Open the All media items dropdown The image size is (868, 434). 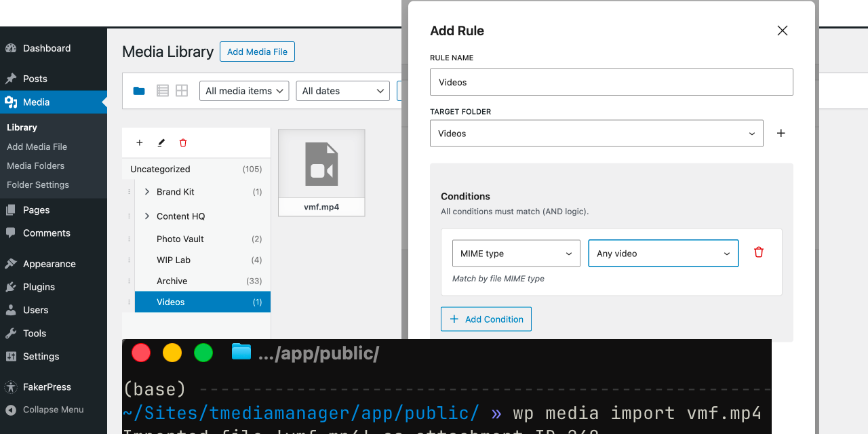(x=244, y=91)
